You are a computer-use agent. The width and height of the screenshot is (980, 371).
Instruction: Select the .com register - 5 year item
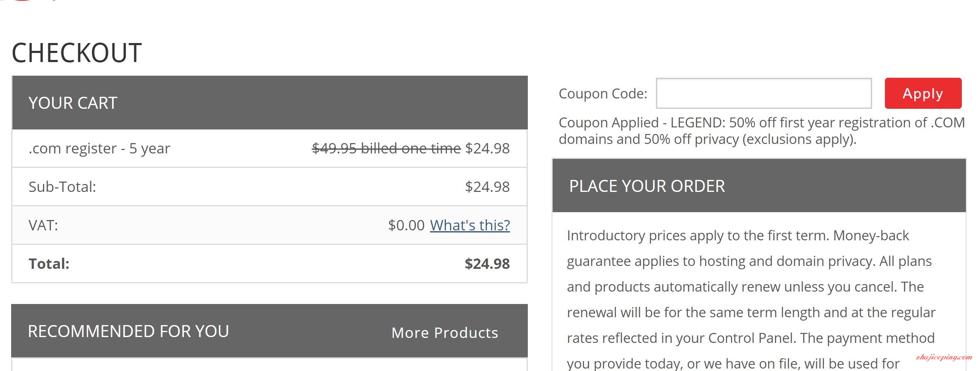pyautogui.click(x=99, y=148)
